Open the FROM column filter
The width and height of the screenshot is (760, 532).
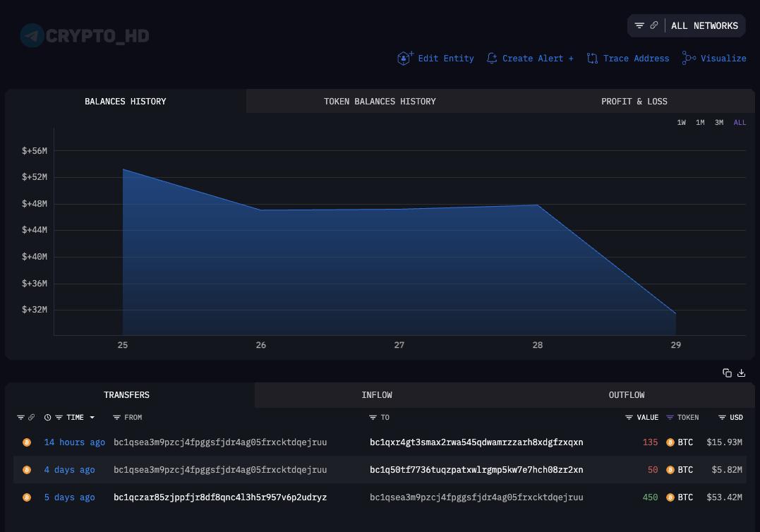[x=116, y=417]
